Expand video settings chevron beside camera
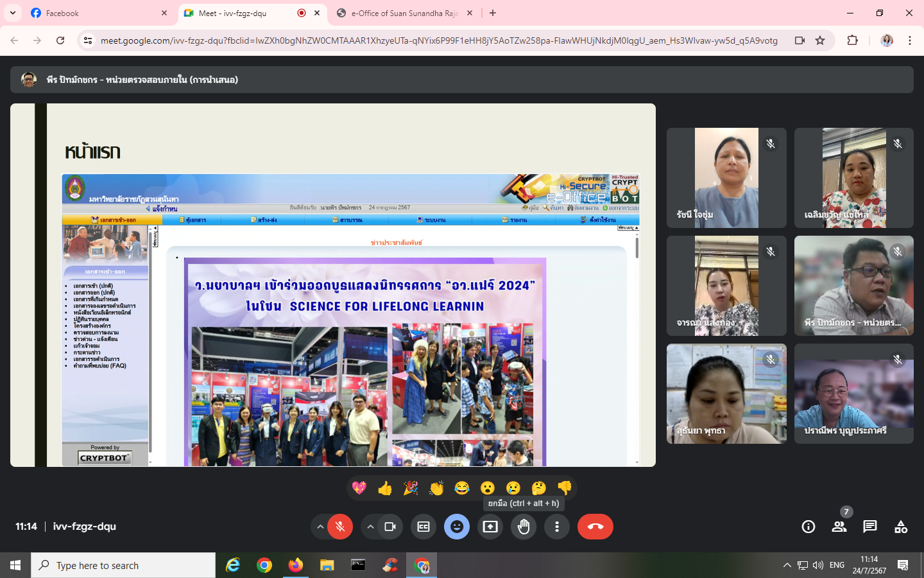The height and width of the screenshot is (578, 924). (370, 527)
